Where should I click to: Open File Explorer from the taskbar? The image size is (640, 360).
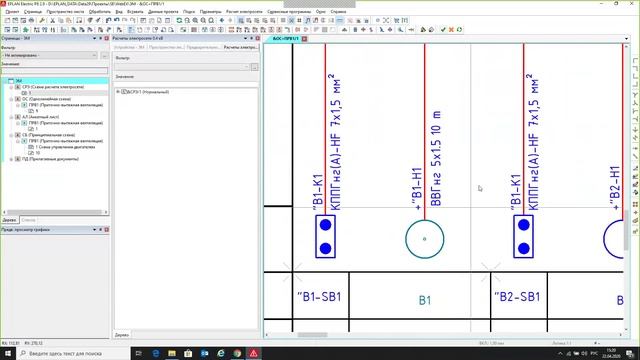pyautogui.click(x=172, y=353)
